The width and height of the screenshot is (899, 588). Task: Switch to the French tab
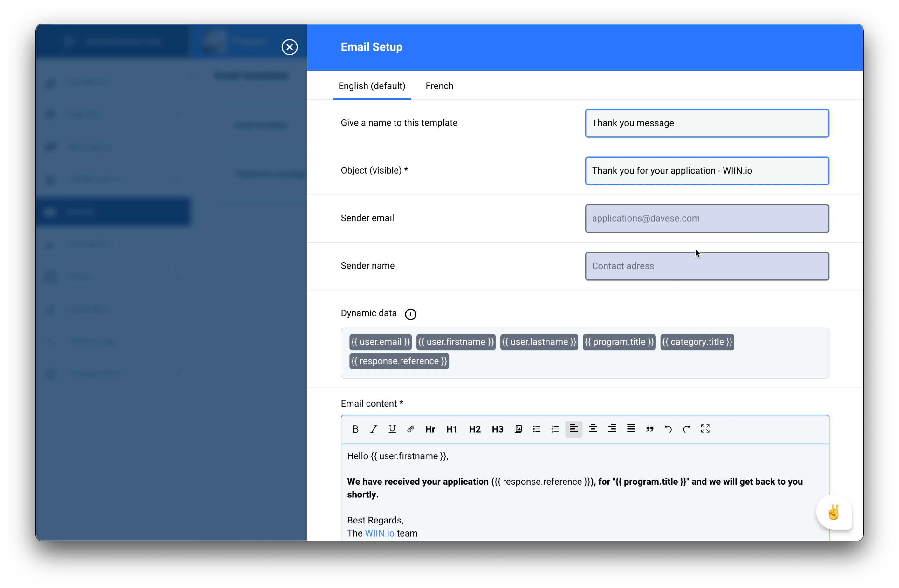[439, 86]
